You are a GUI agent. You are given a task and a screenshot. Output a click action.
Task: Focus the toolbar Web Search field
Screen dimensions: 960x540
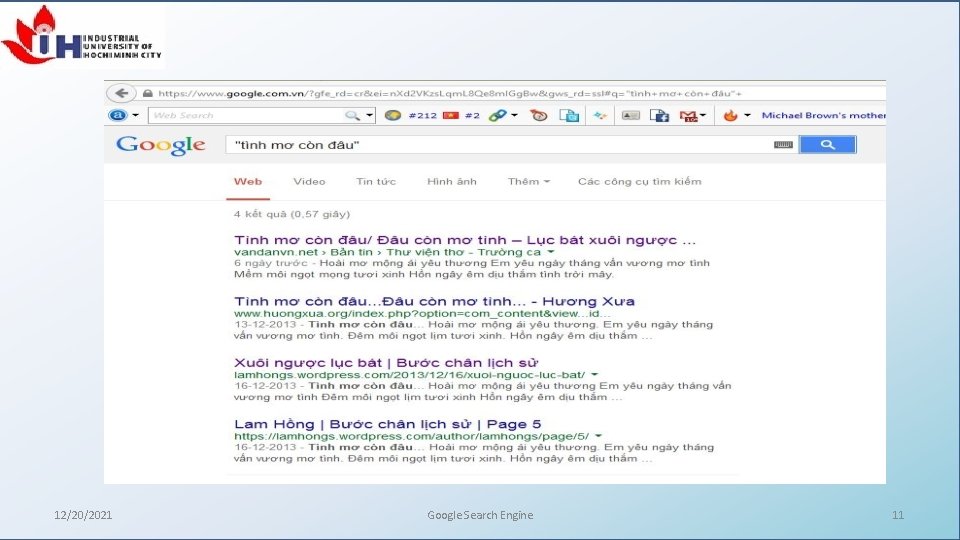(x=247, y=115)
